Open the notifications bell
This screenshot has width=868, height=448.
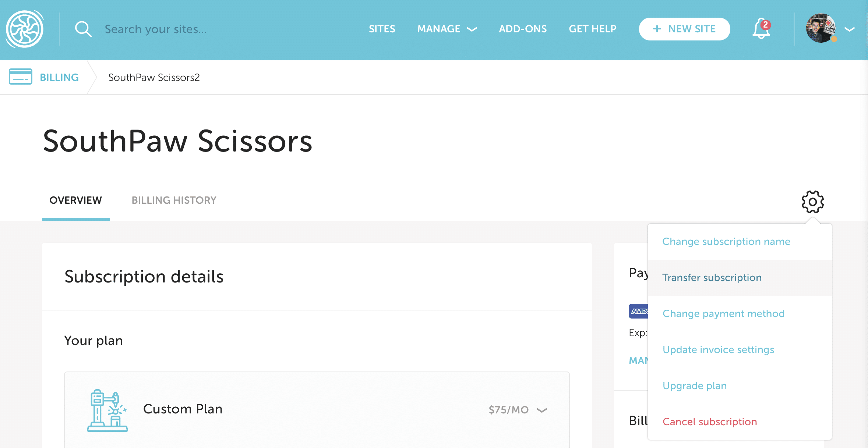761,29
